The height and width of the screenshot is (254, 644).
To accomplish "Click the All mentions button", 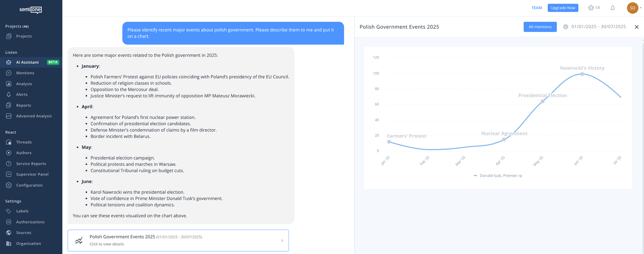I will (540, 27).
